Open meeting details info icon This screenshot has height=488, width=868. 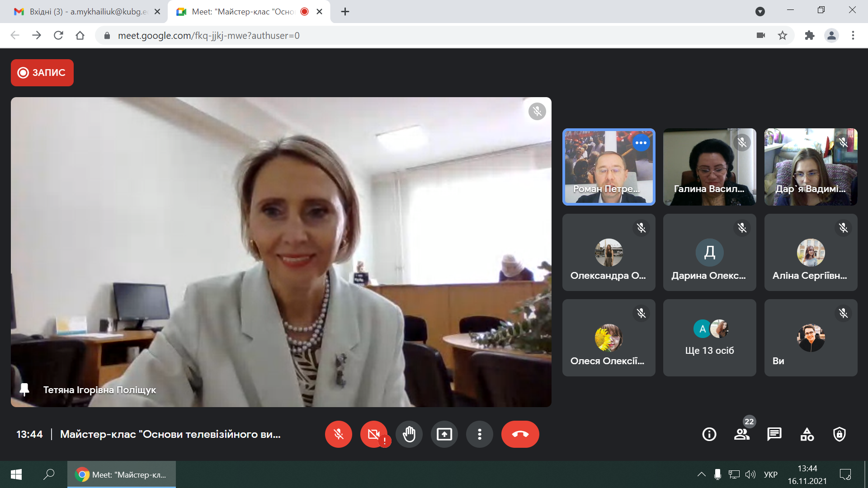[x=709, y=434]
